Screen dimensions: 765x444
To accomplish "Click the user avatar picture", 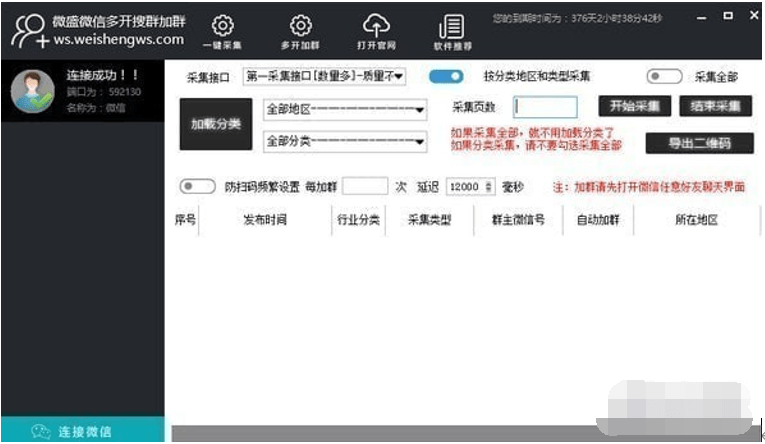I will coord(33,91).
